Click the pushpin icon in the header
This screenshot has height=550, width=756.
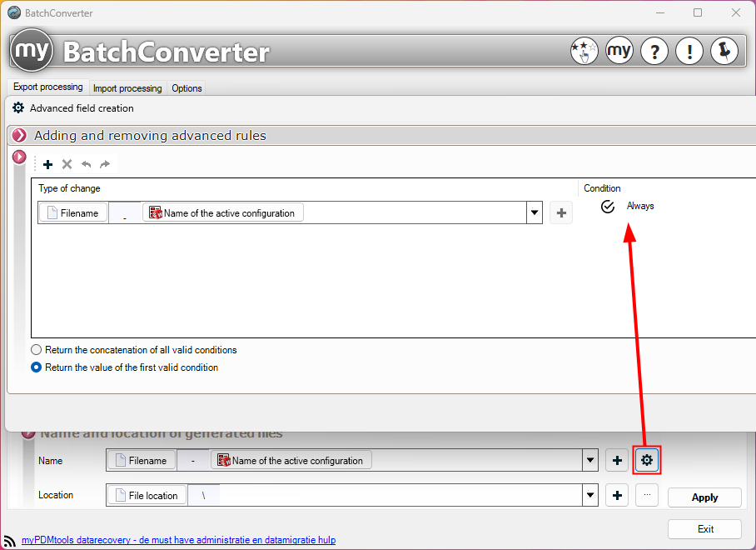tap(724, 51)
